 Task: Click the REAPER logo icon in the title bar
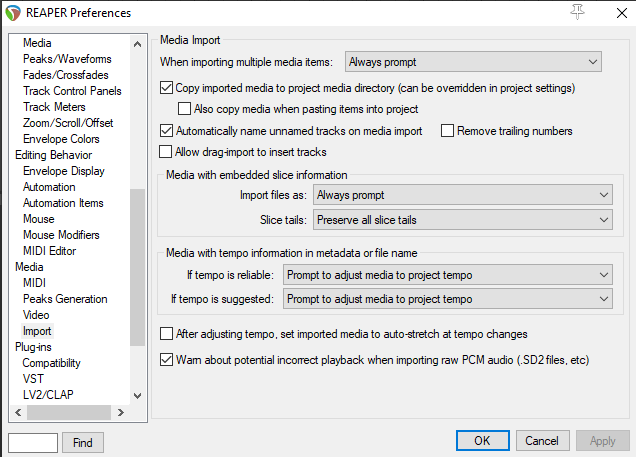pyautogui.click(x=13, y=13)
